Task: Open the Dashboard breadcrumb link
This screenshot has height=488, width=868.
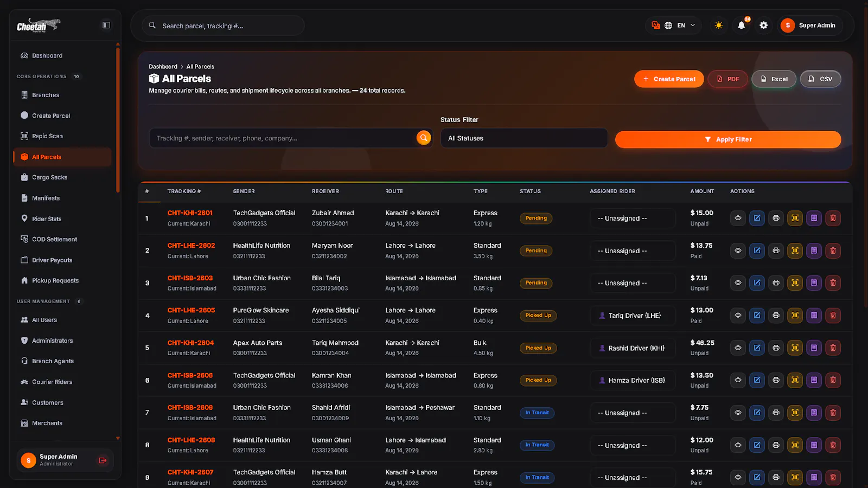Action: coord(163,67)
